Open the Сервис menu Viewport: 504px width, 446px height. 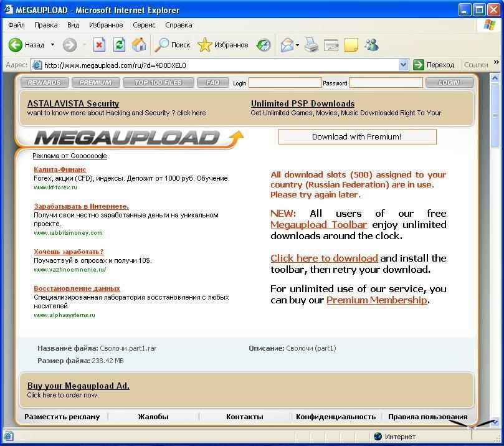144,25
